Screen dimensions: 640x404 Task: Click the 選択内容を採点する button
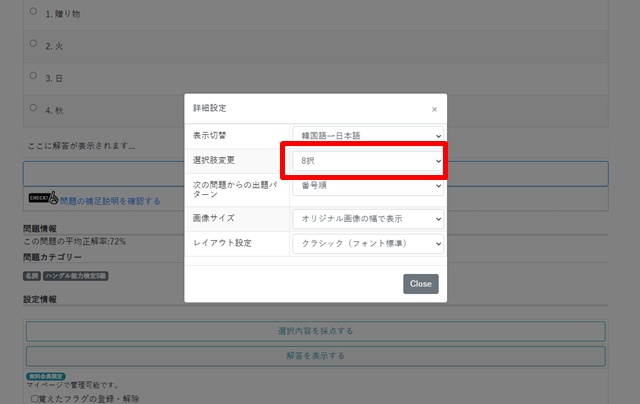(315, 331)
